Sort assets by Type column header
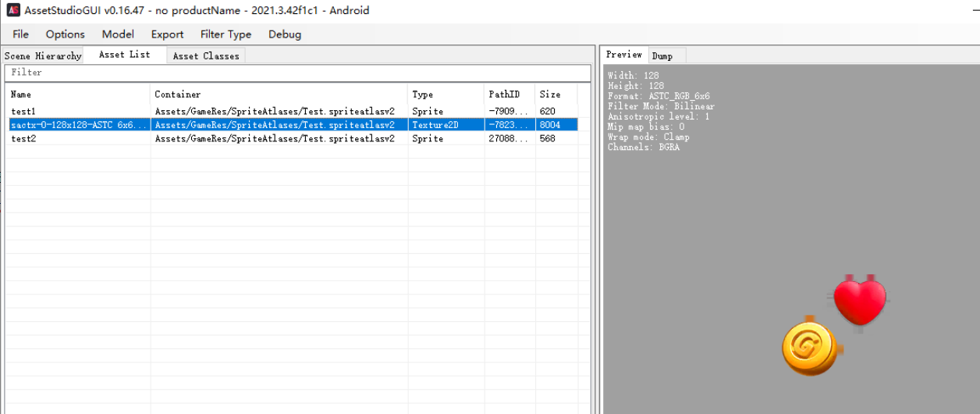This screenshot has width=980, height=414. [446, 95]
